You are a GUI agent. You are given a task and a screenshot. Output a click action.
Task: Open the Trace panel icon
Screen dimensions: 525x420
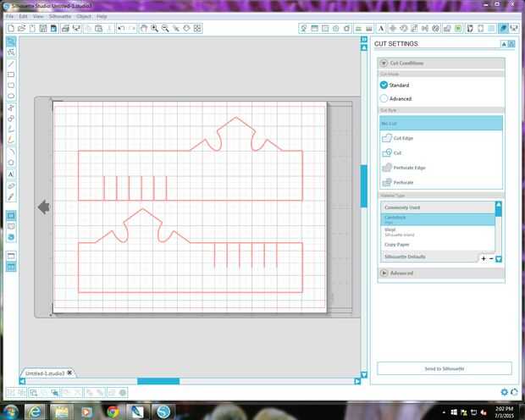coord(458,29)
